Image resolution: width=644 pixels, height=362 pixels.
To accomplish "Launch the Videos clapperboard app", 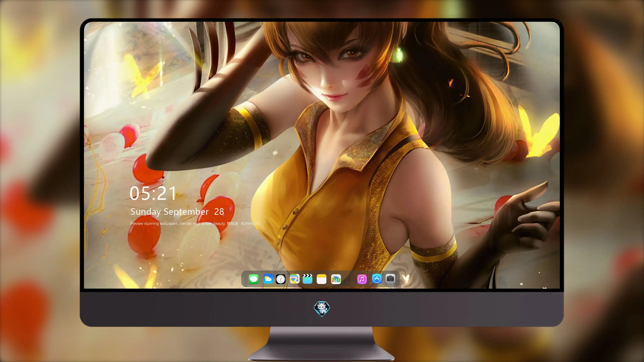I will pos(308,279).
